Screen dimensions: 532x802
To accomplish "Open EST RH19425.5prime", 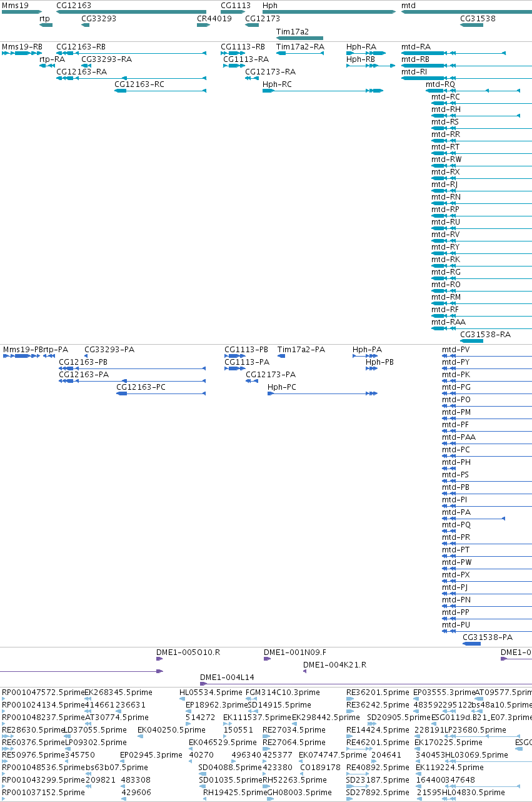I will pyautogui.click(x=206, y=799).
